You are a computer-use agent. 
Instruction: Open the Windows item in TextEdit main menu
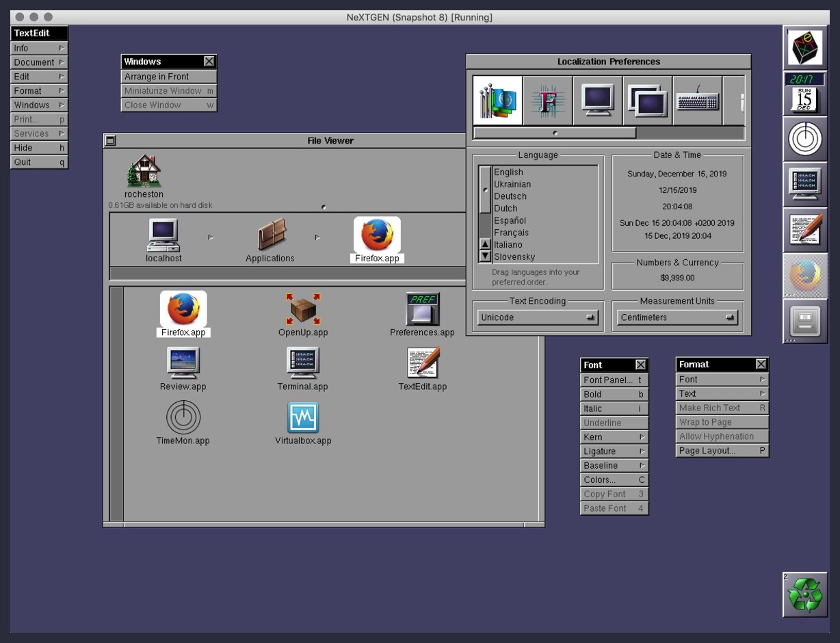[39, 105]
